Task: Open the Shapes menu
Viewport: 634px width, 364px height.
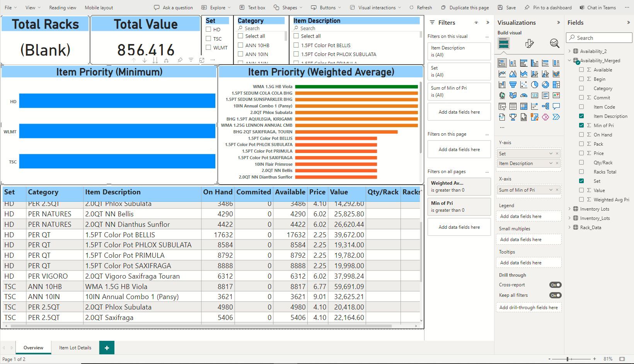Action: coord(288,7)
